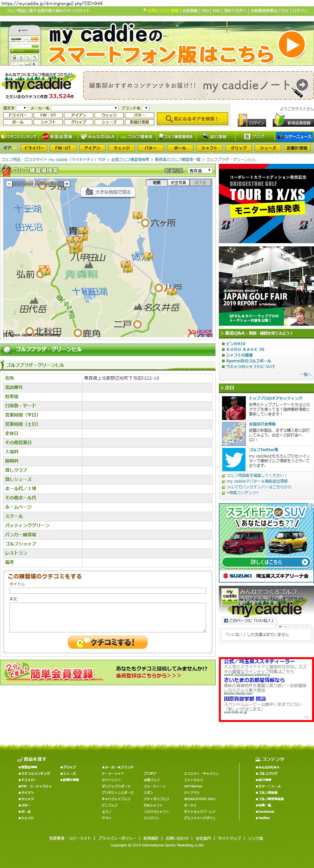Select ゴルフ場検索 in the navigation bar
Image resolution: width=314 pixels, height=868 pixels.
tap(137, 137)
